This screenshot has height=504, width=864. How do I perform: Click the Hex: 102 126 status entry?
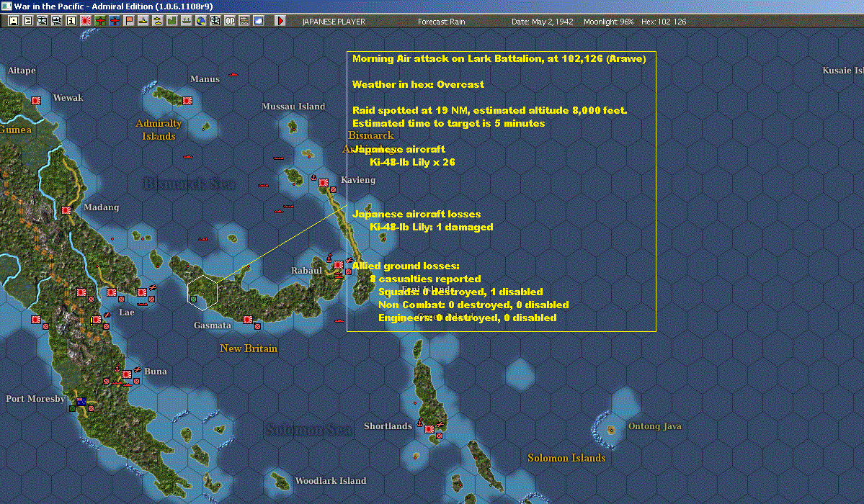pos(664,22)
